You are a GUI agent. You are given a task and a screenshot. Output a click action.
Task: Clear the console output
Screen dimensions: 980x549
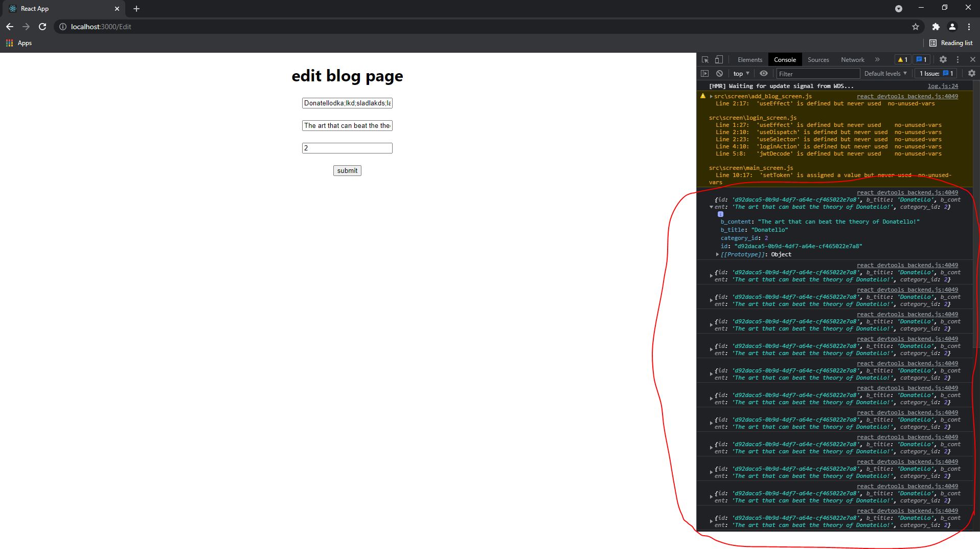tap(719, 74)
